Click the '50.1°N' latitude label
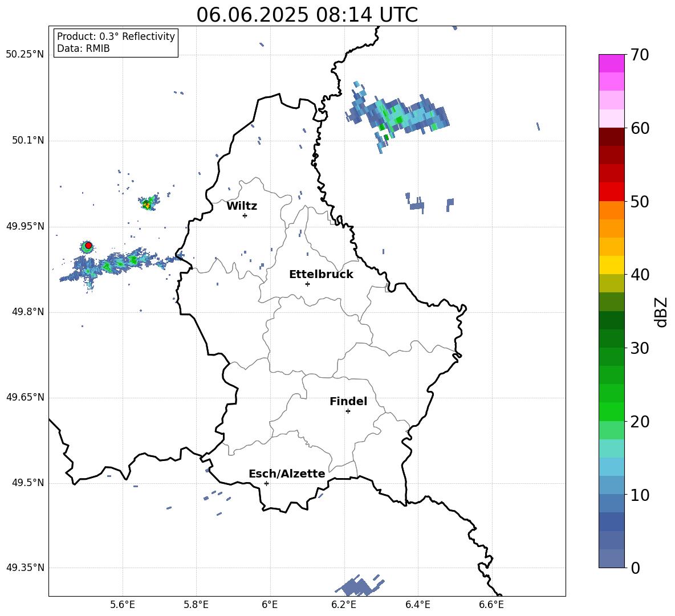 pyautogui.click(x=27, y=141)
